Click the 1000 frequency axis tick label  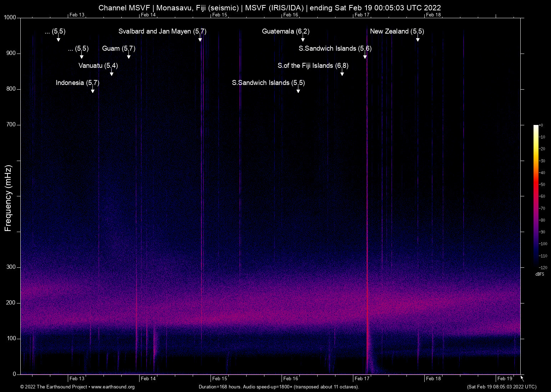[x=10, y=17]
